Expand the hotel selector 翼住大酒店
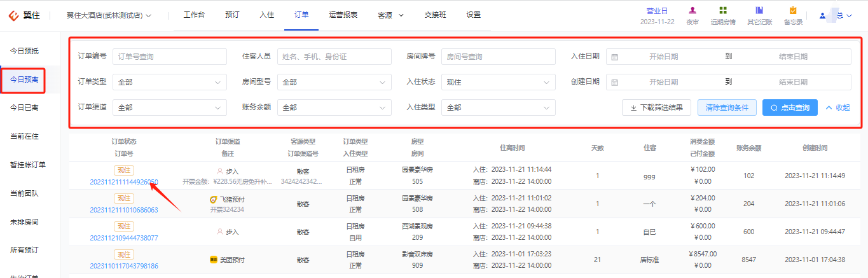 click(109, 15)
